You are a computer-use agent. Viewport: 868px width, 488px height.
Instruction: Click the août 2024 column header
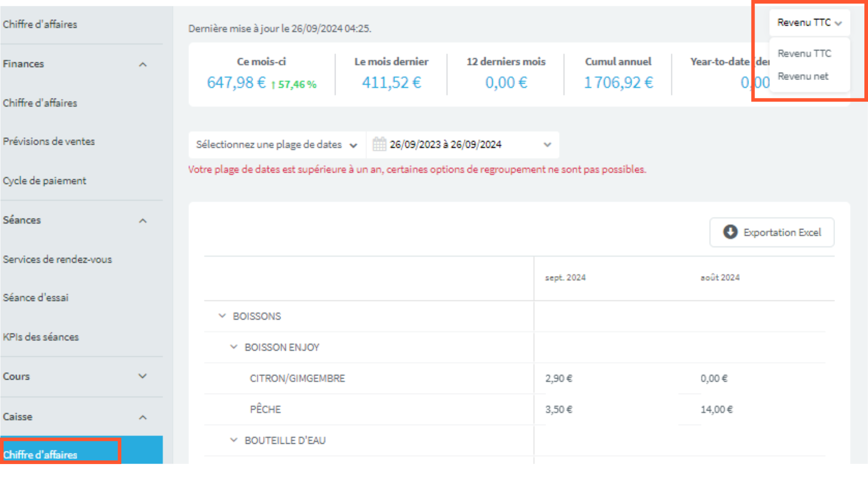(x=720, y=277)
